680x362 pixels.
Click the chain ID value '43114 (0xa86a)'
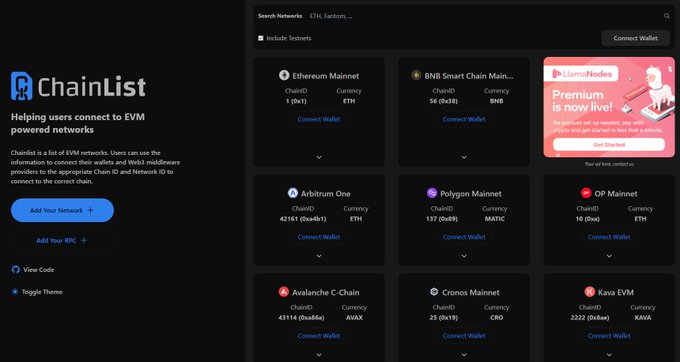pos(301,318)
